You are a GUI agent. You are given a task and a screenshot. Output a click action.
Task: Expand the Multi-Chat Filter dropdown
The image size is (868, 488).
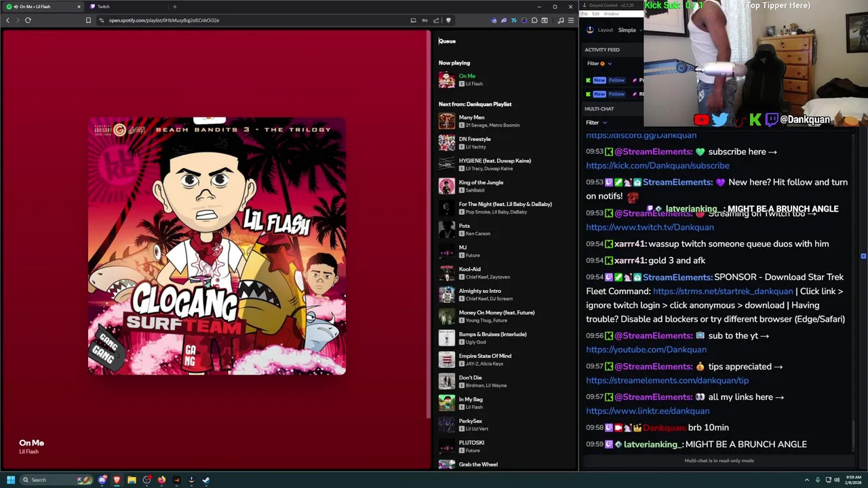coord(597,123)
